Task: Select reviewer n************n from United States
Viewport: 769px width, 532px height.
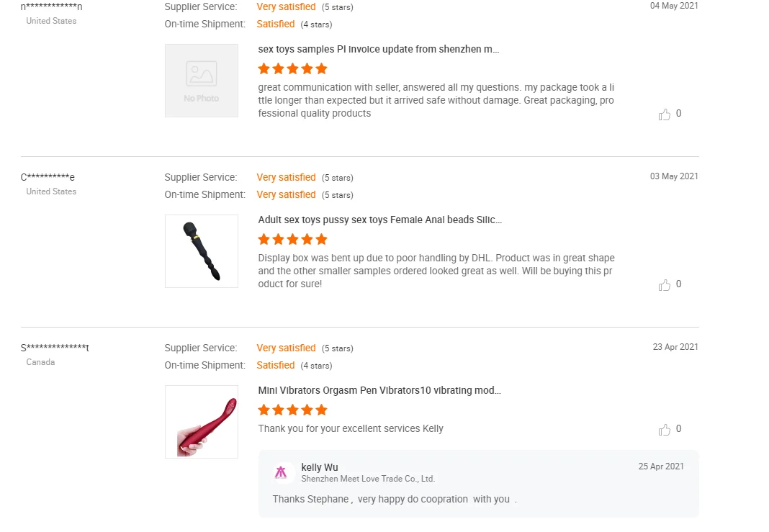Action: click(52, 7)
